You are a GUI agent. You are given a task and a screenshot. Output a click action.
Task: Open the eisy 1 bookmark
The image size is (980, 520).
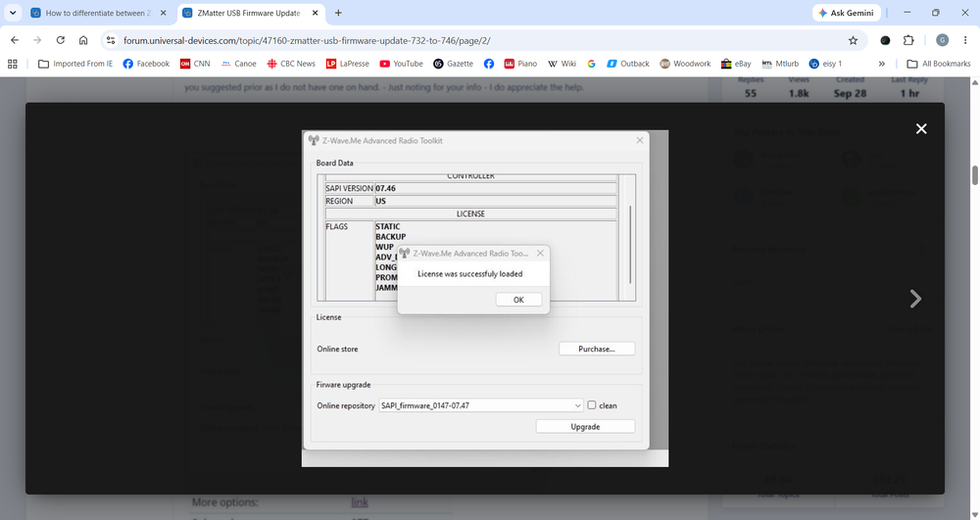click(825, 64)
